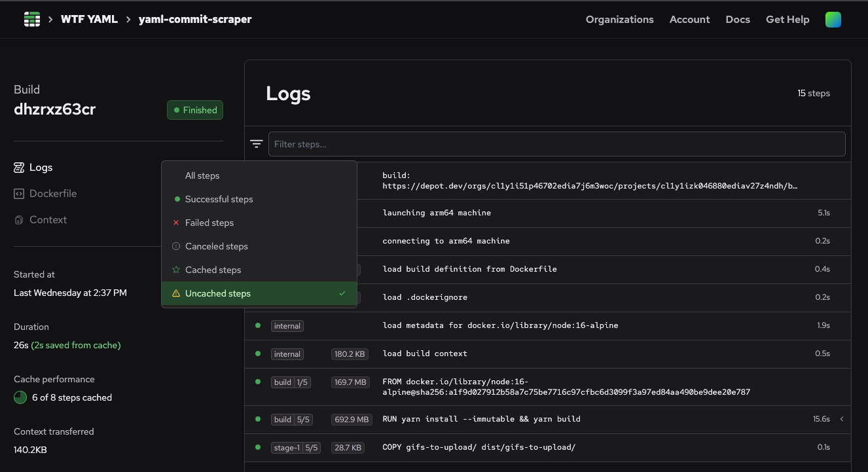
Task: Click the Dockerfile sidebar icon
Action: tap(19, 194)
